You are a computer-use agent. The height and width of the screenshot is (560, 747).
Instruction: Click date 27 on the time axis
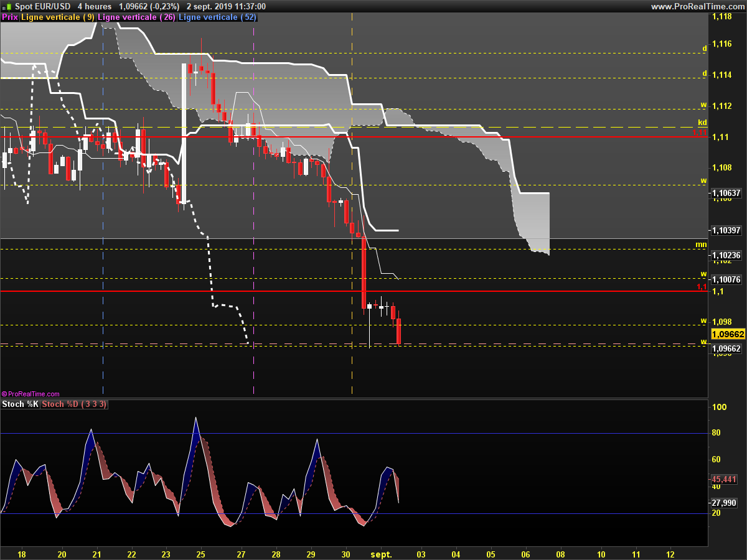click(x=242, y=554)
